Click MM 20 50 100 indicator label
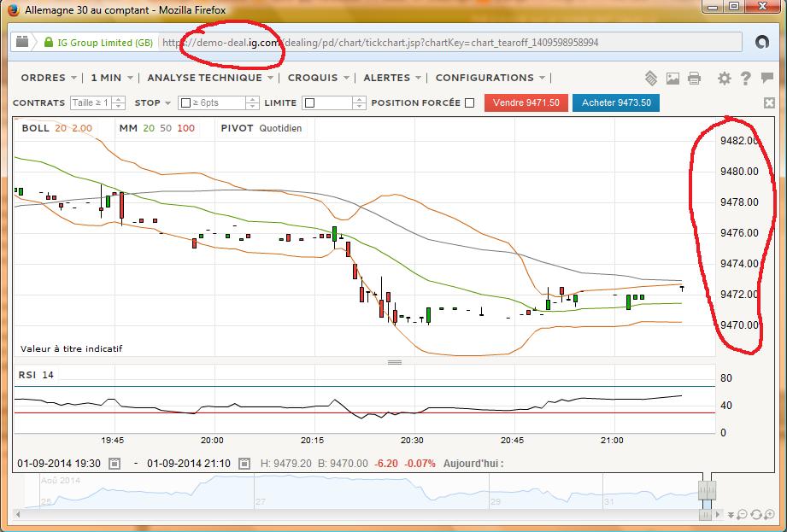This screenshot has height=532, width=787. tap(156, 128)
